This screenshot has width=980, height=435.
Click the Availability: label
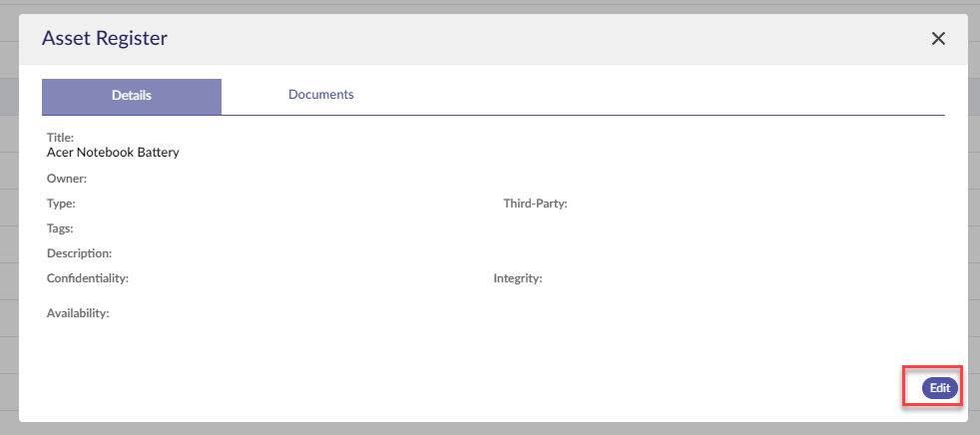pyautogui.click(x=78, y=313)
